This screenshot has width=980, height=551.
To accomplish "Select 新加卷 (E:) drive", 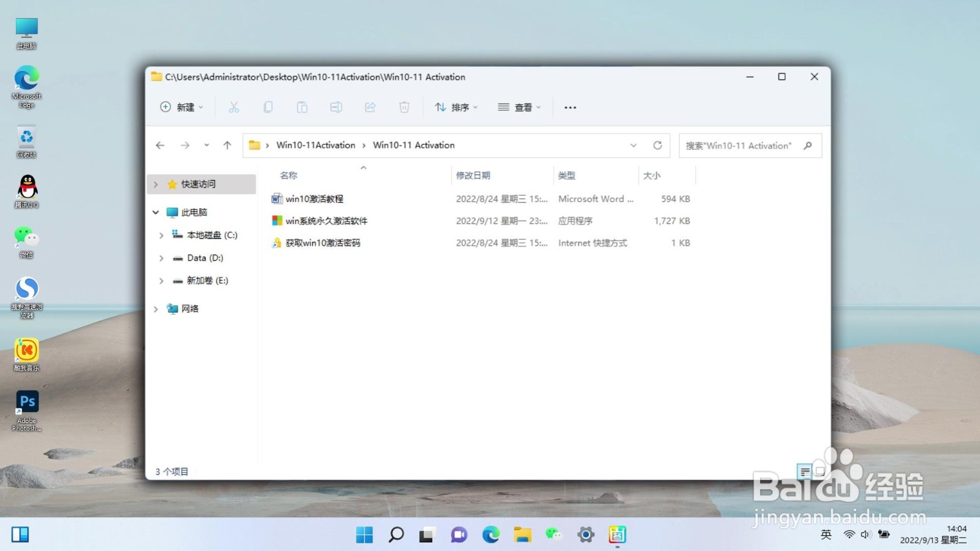I will (x=202, y=280).
